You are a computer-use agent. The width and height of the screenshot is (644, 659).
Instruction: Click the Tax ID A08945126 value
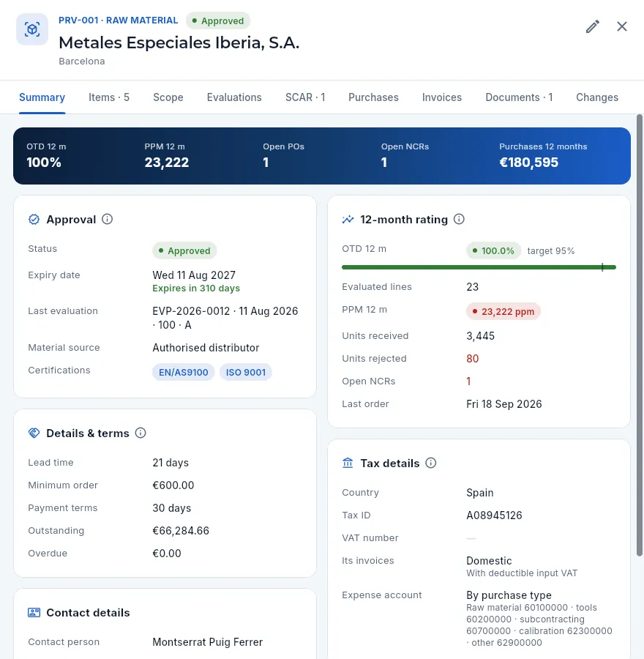coord(494,515)
